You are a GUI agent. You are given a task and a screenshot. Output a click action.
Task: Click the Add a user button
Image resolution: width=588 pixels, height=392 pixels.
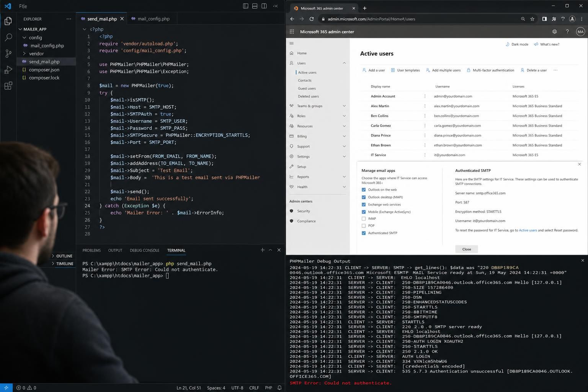pos(373,70)
